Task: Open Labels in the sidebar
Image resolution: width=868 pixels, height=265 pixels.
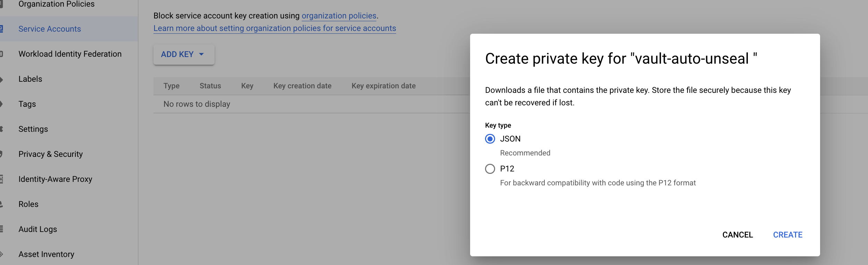Action: [30, 79]
